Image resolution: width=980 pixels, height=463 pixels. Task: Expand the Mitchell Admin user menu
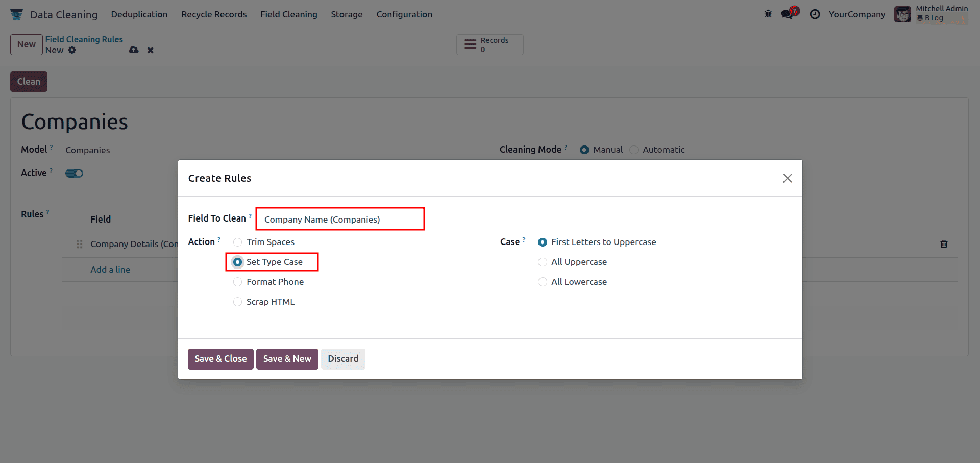click(931, 14)
